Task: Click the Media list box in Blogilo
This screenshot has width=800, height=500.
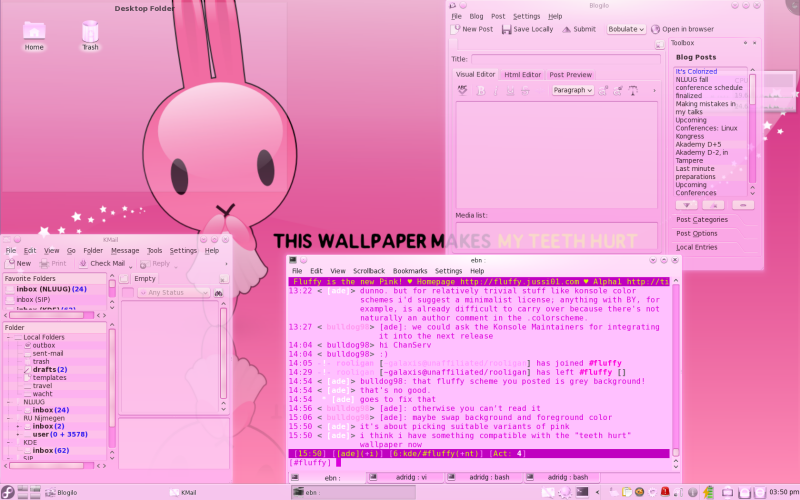Action: 557,236
